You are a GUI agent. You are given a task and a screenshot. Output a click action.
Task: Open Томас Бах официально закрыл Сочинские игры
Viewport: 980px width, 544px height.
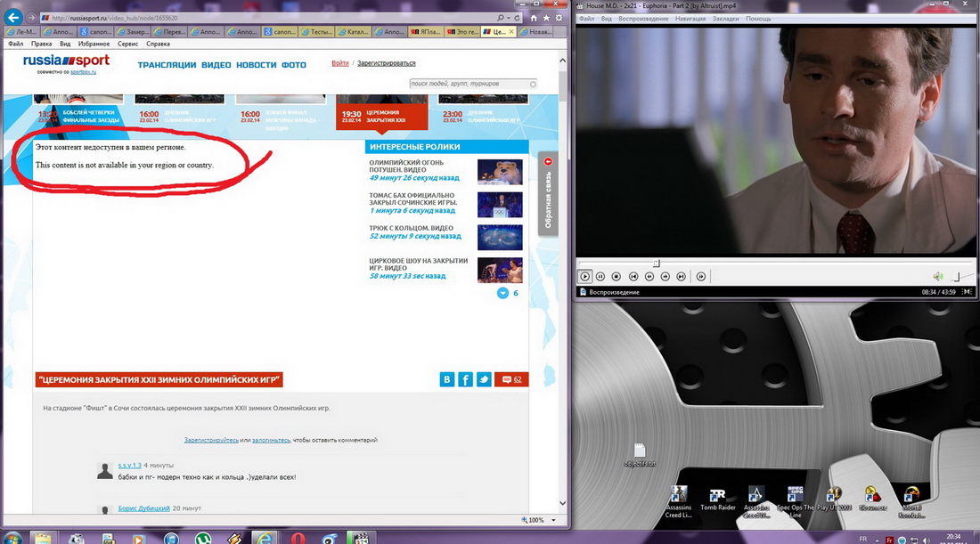pyautogui.click(x=413, y=199)
